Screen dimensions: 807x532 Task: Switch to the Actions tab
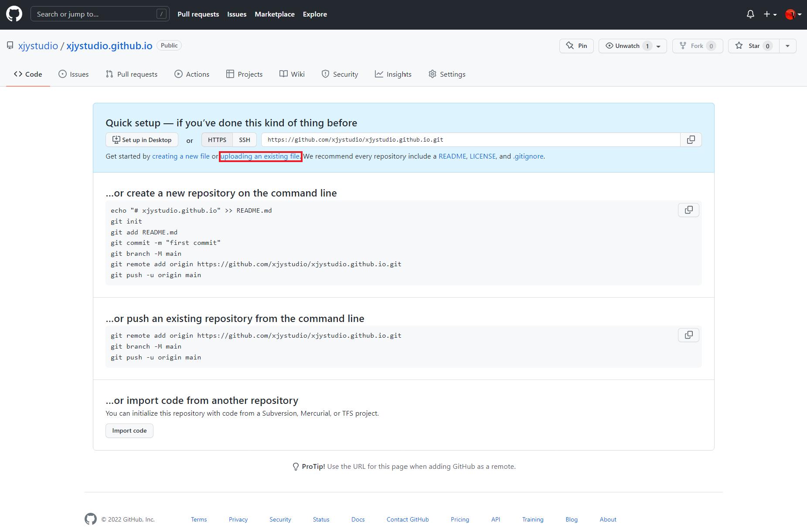(192, 74)
